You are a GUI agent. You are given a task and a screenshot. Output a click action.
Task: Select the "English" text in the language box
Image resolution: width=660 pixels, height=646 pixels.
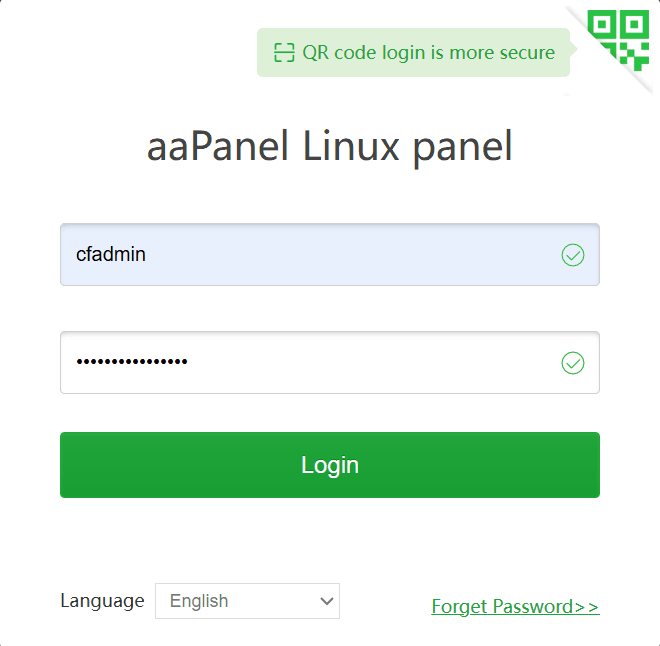coord(199,601)
